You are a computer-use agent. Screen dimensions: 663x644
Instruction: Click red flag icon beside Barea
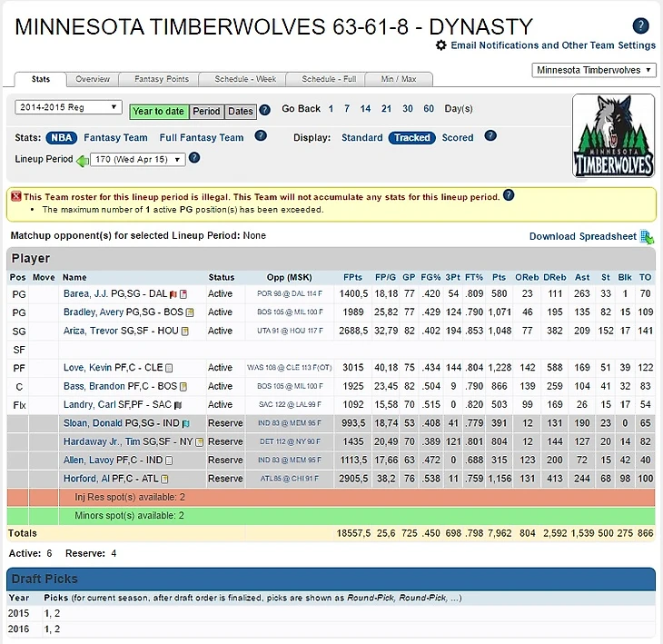[x=173, y=294]
